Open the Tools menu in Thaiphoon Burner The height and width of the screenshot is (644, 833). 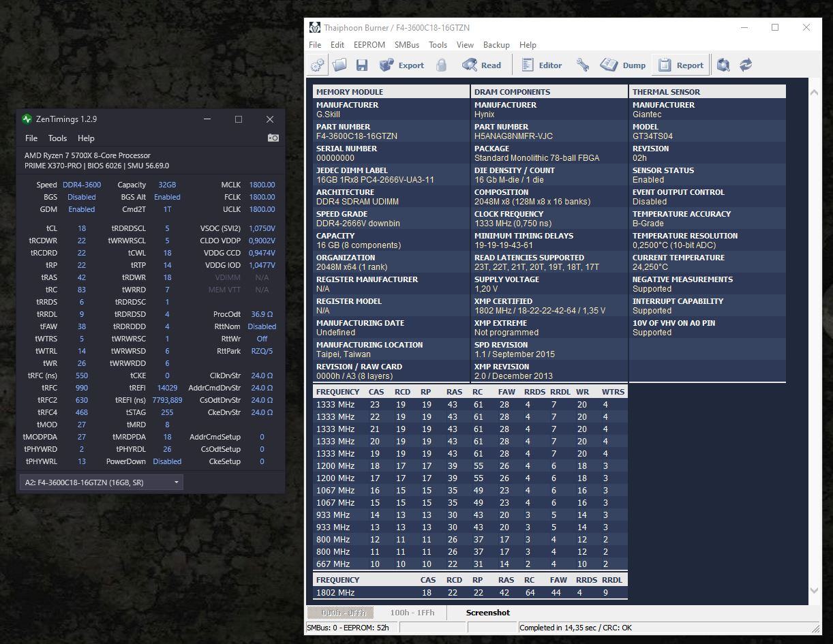pyautogui.click(x=438, y=45)
